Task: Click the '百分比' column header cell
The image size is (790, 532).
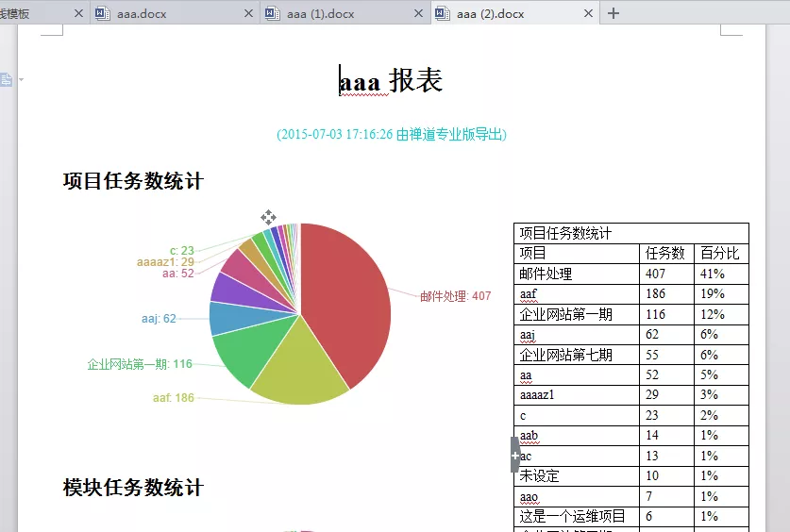Action: (x=721, y=253)
